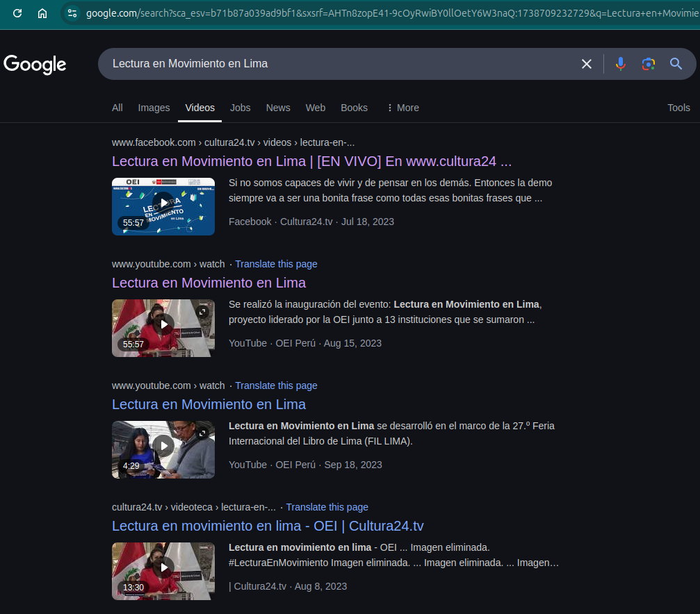Screen dimensions: 700x614
Task: Open the Tools options
Action: pos(678,108)
